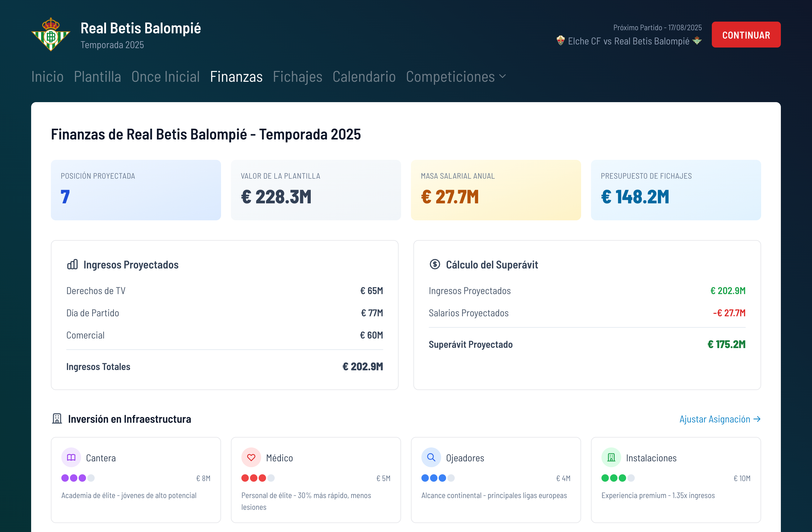Click the Instalaciones building icon

point(611,457)
